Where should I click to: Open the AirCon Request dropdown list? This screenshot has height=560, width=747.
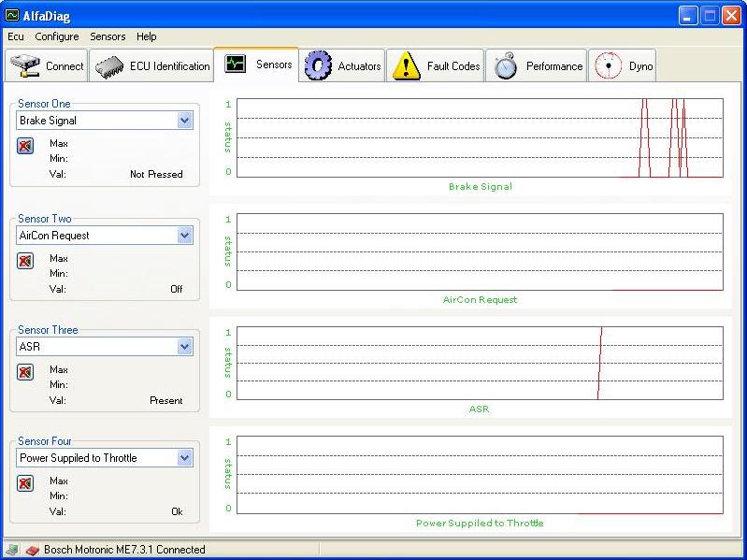point(184,236)
